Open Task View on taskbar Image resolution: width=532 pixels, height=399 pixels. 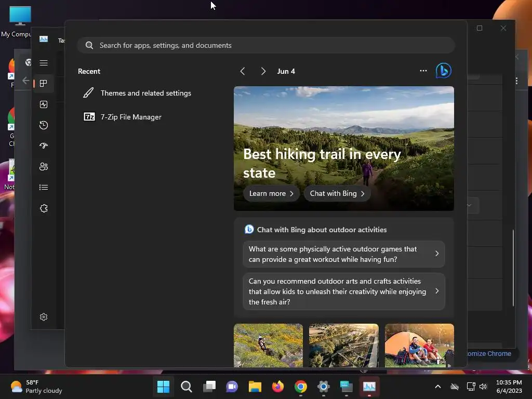209,387
